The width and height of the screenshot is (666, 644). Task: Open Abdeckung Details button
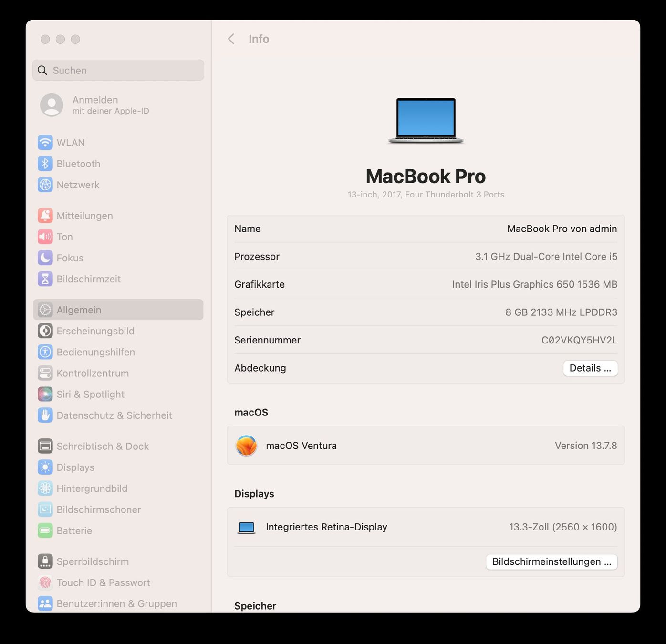590,368
